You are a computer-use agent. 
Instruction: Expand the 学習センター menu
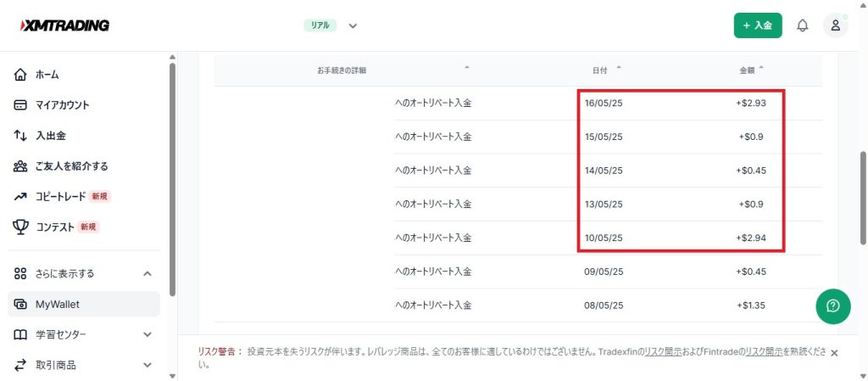pos(147,334)
